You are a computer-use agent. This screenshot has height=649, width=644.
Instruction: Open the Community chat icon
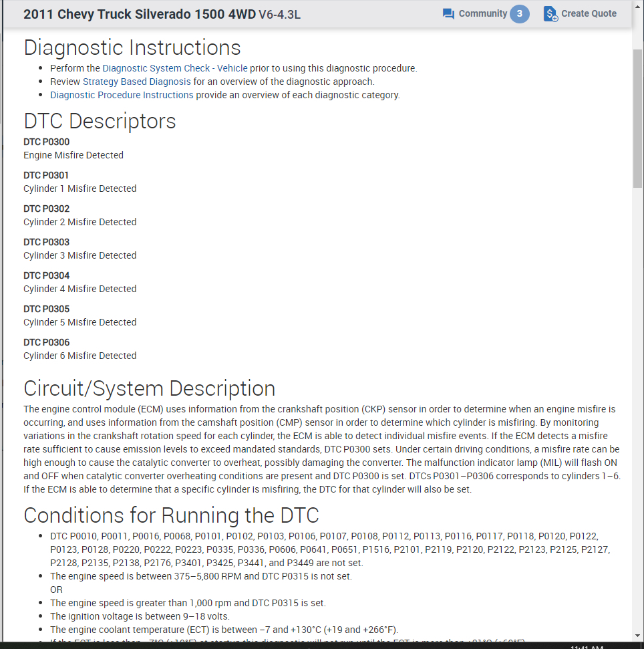pos(448,14)
